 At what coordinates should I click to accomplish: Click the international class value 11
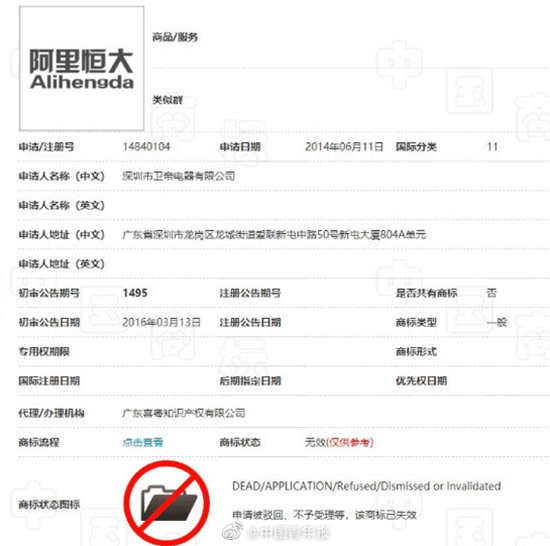pos(492,147)
